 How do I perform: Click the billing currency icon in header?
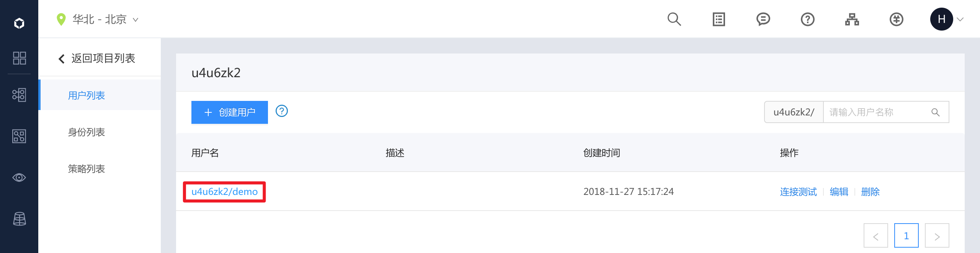pos(896,19)
